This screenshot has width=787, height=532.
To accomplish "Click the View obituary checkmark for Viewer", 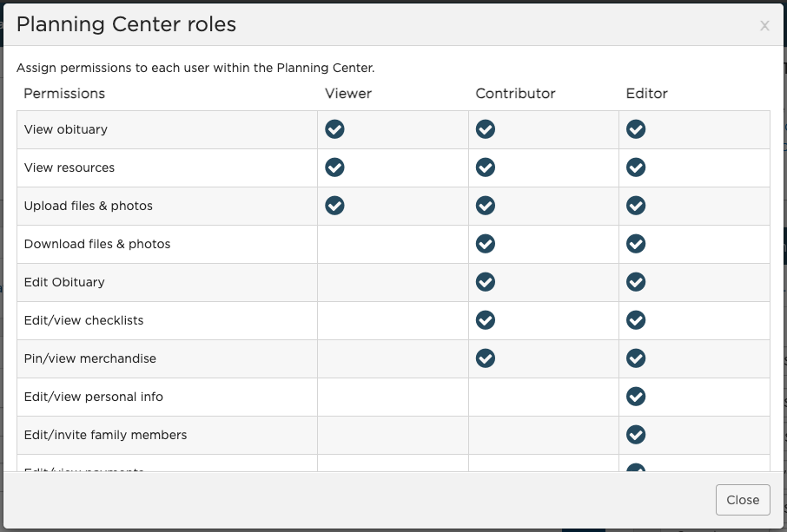I will [x=334, y=129].
